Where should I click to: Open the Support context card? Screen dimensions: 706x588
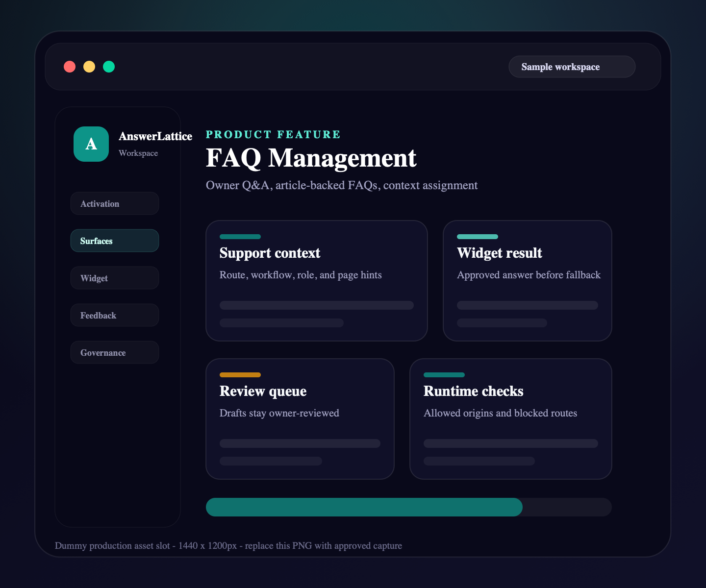pyautogui.click(x=317, y=281)
